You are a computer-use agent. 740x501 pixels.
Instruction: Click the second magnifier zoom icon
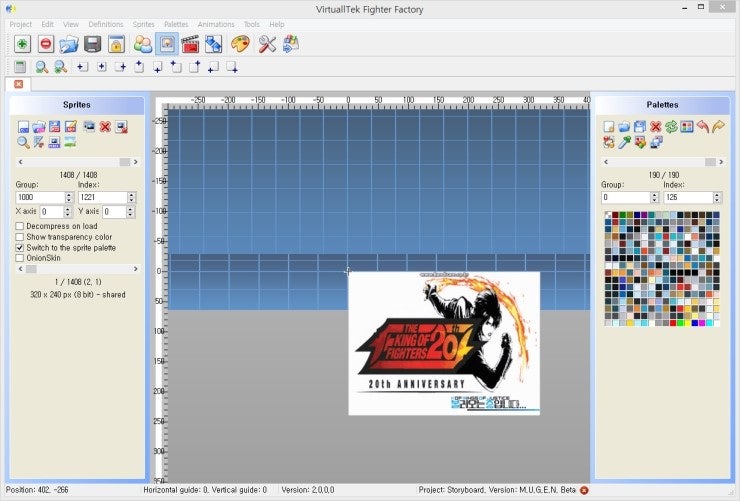coord(60,67)
